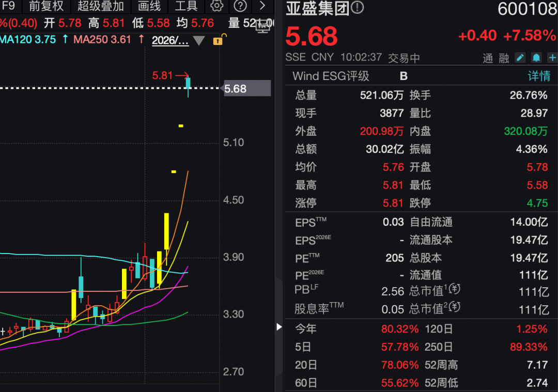Collapse side panel with white triangle arrow
This screenshot has height=392, width=558.
click(x=279, y=327)
